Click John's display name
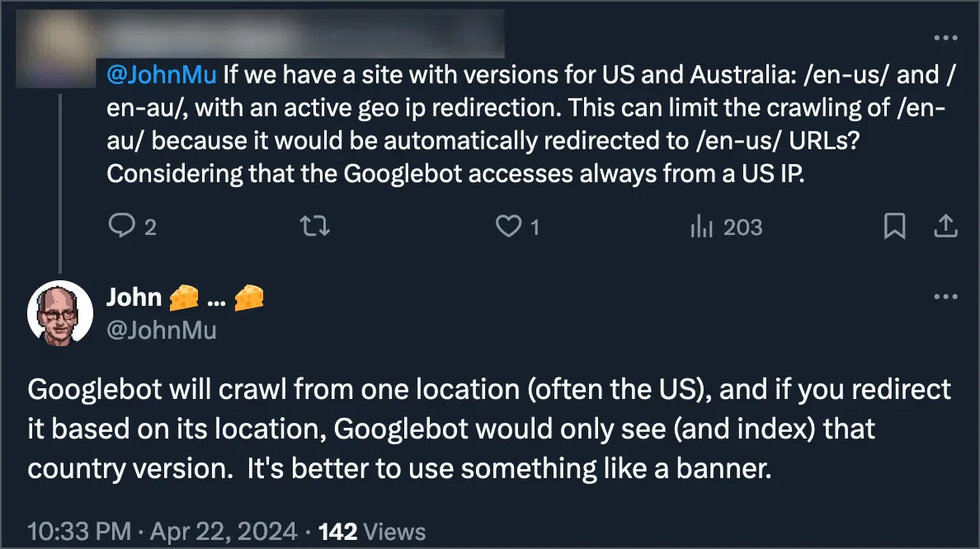The image size is (980, 549). click(133, 298)
